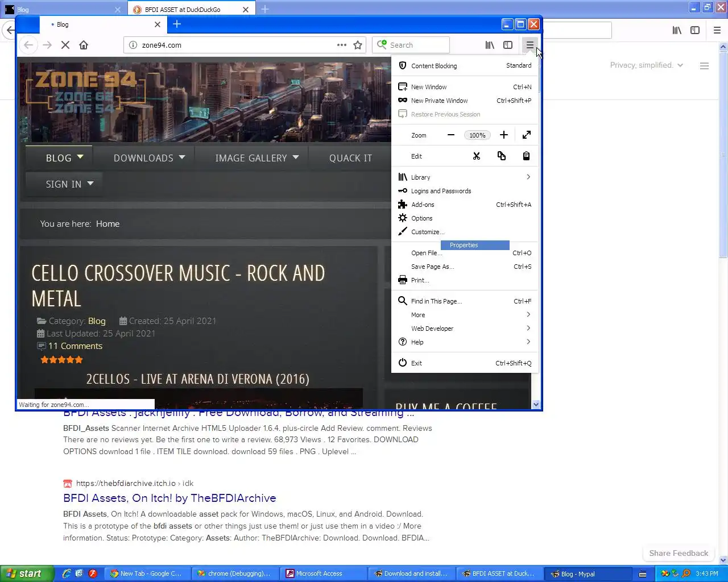This screenshot has width=728, height=582.
Task: Expand the Web Developer submenu
Action: (x=465, y=329)
